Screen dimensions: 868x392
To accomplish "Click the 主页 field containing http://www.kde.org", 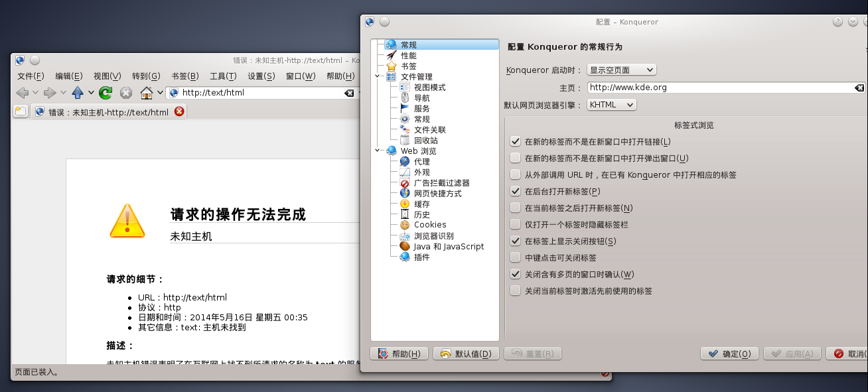I will pos(726,88).
